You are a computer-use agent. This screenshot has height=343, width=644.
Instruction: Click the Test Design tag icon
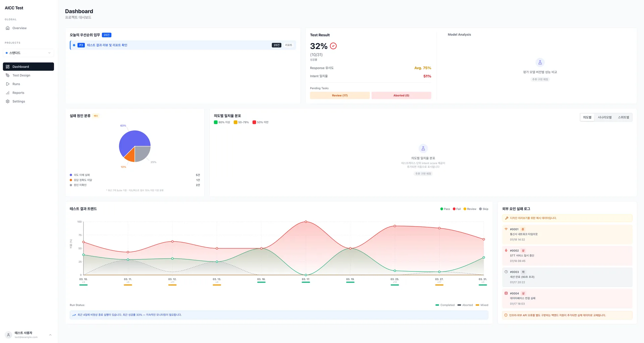tap(8, 76)
